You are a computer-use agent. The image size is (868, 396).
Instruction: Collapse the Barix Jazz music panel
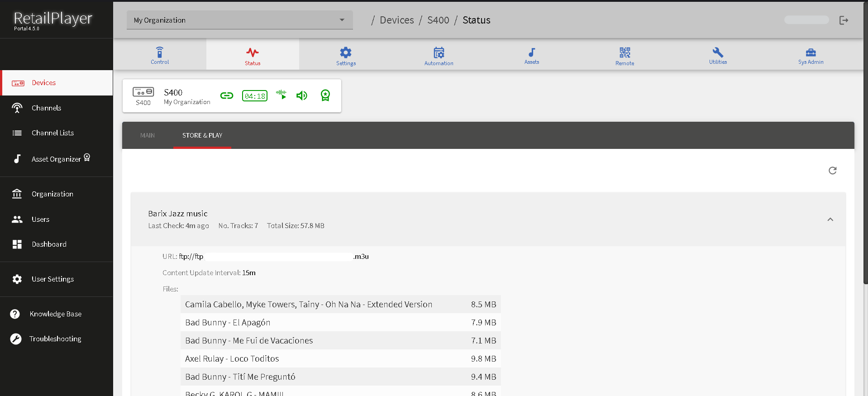pyautogui.click(x=830, y=219)
